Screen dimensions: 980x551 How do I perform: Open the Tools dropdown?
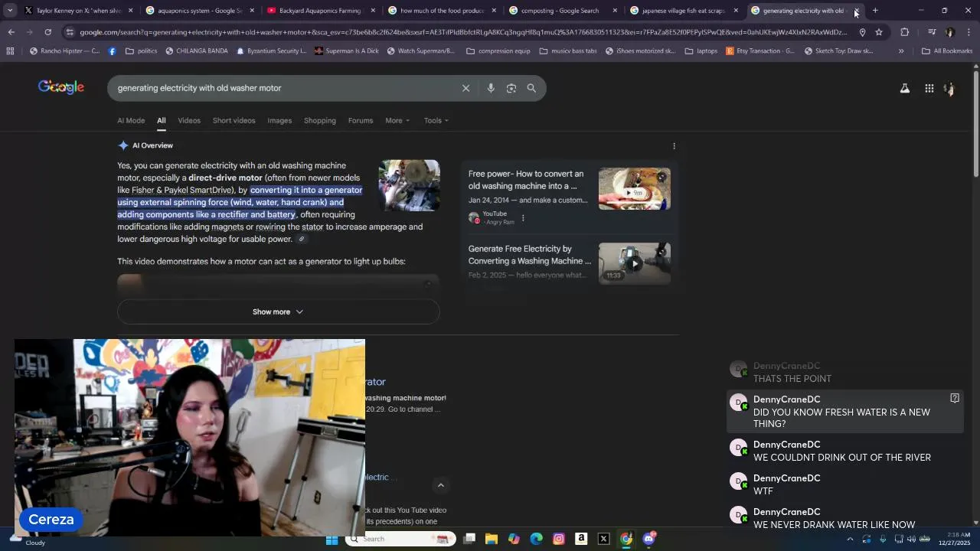(x=436, y=120)
